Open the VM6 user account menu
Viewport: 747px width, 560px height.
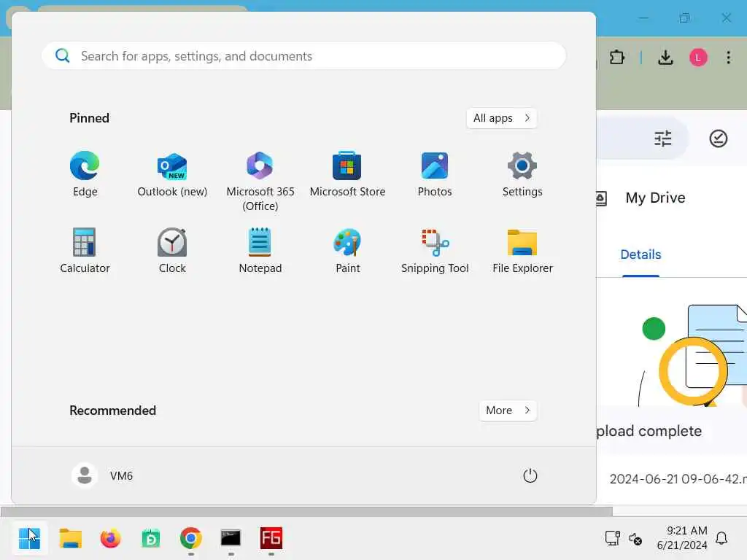click(x=102, y=475)
